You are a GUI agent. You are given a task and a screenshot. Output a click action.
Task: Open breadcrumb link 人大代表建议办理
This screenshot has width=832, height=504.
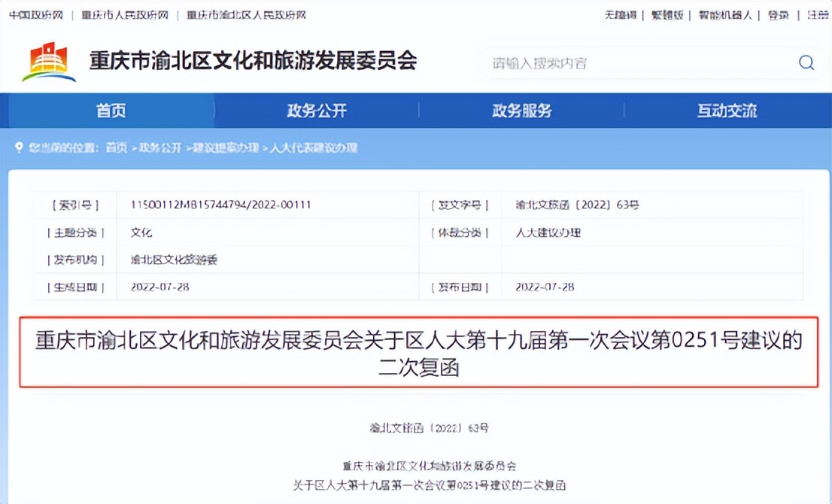316,148
